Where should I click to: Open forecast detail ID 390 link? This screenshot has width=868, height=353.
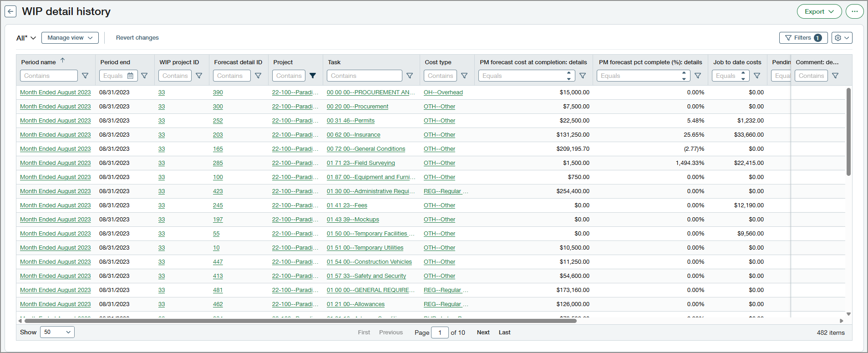(218, 92)
